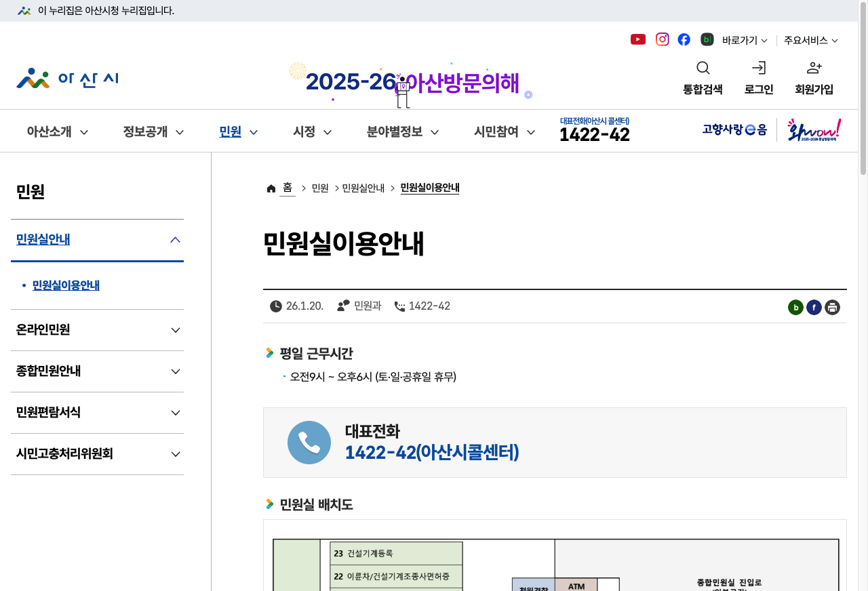The image size is (868, 591).
Task: Share page via blue Facebook share icon
Action: tap(814, 308)
